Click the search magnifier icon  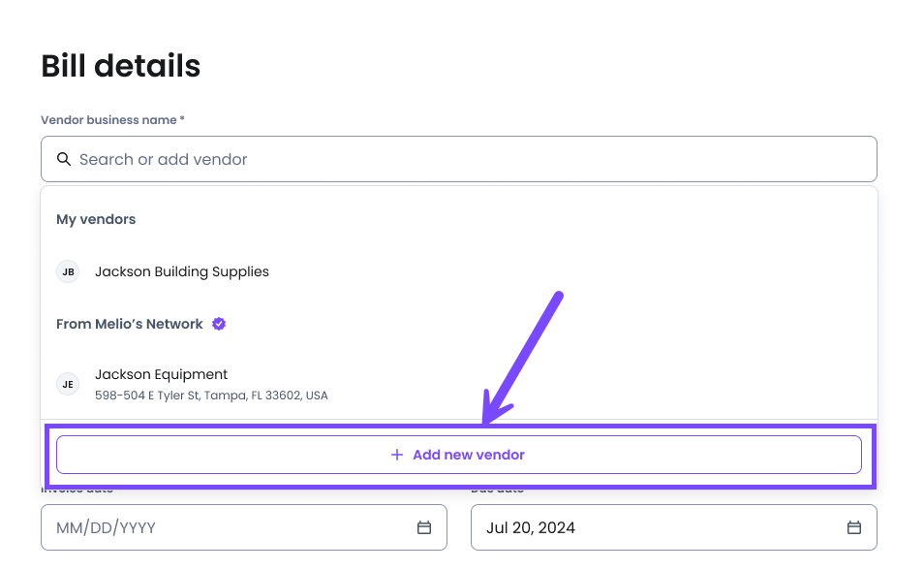[x=64, y=159]
